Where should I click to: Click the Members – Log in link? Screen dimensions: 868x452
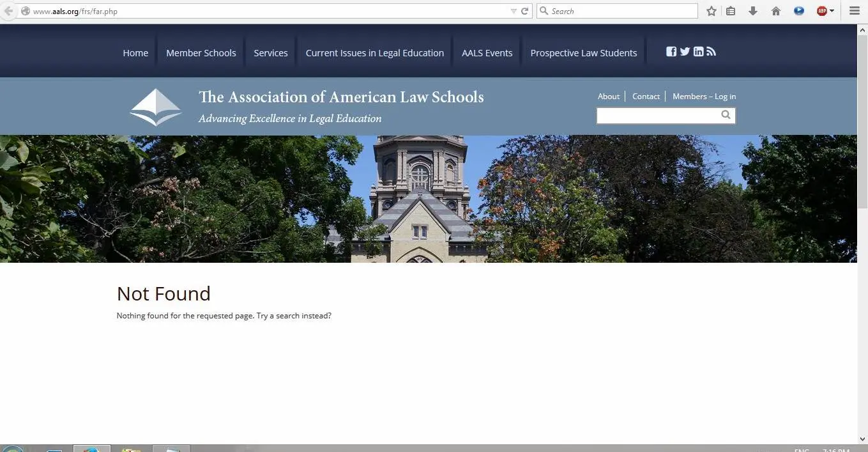coord(704,97)
